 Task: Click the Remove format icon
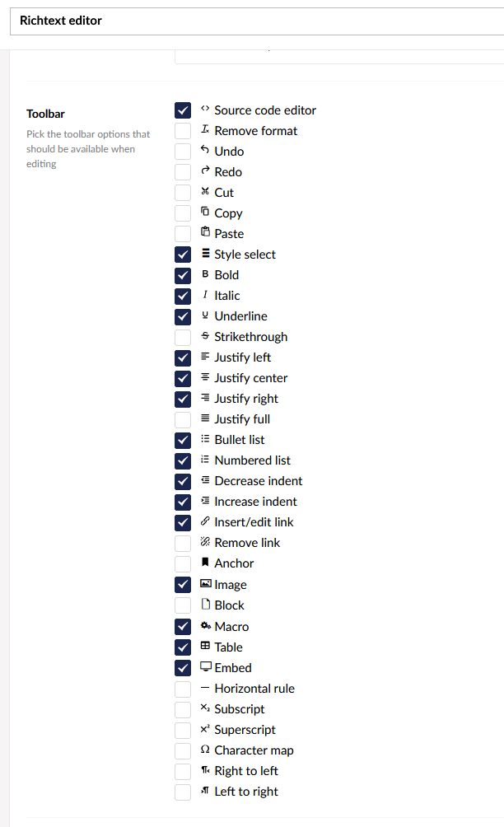click(205, 129)
